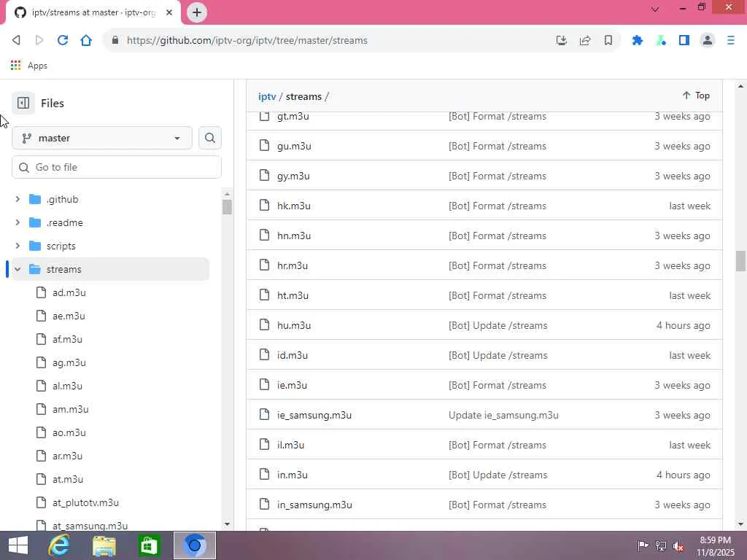Expand the .readme folder
This screenshot has height=560, width=747.
pyautogui.click(x=18, y=222)
